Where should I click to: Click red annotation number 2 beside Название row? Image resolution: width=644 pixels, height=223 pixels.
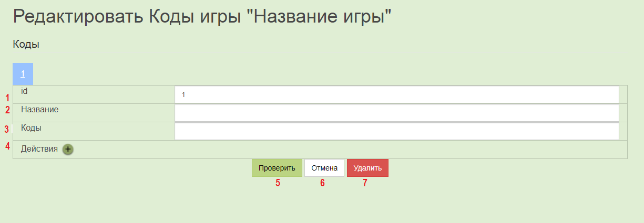tap(7, 110)
